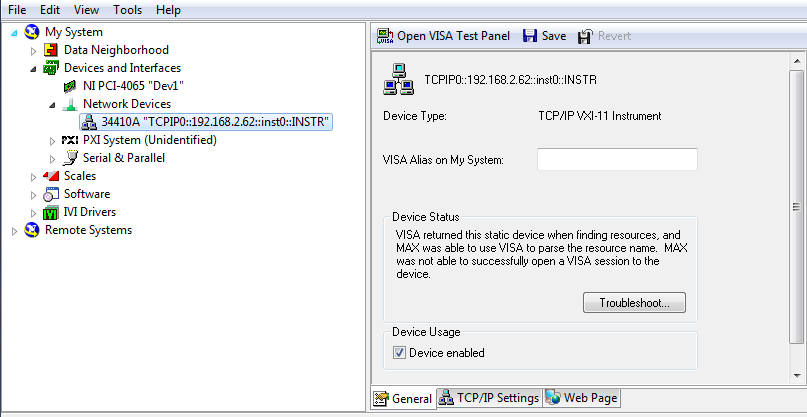Screen dimensions: 807x417
Task: Open the Tools menu
Action: [127, 9]
